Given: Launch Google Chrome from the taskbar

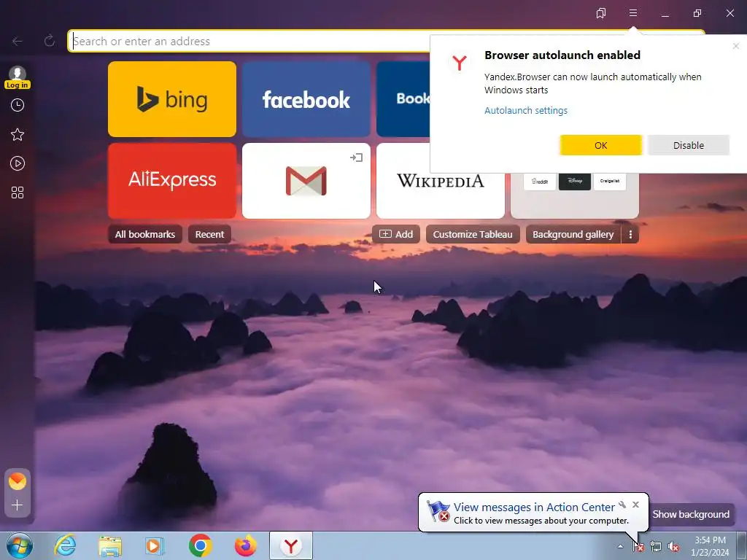Looking at the screenshot, I should pos(200,545).
